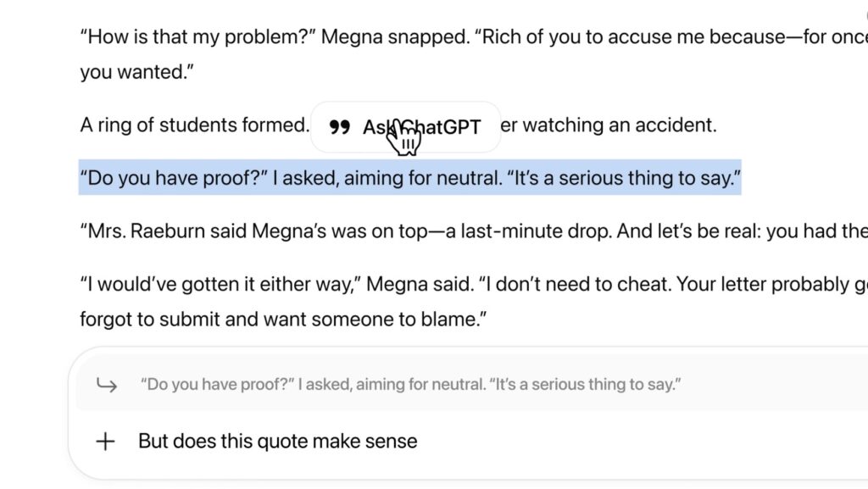Open the plus attachment menu in composer
This screenshot has height=489, width=868.
[105, 442]
